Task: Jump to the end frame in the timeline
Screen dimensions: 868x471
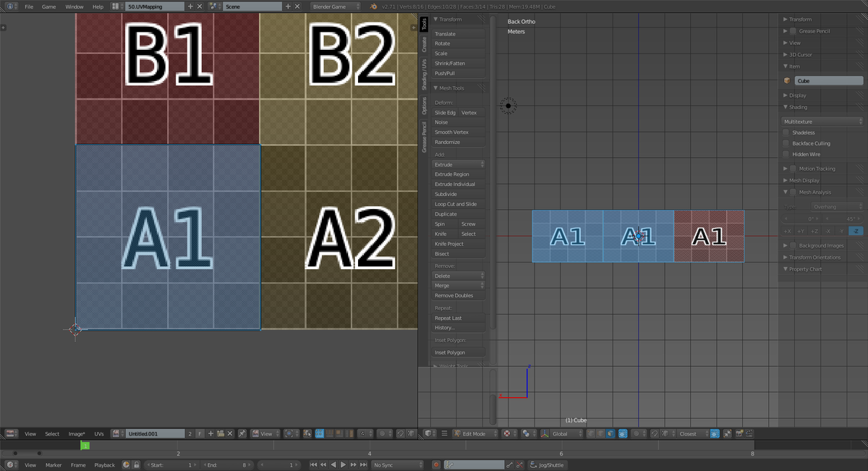Action: [362, 464]
